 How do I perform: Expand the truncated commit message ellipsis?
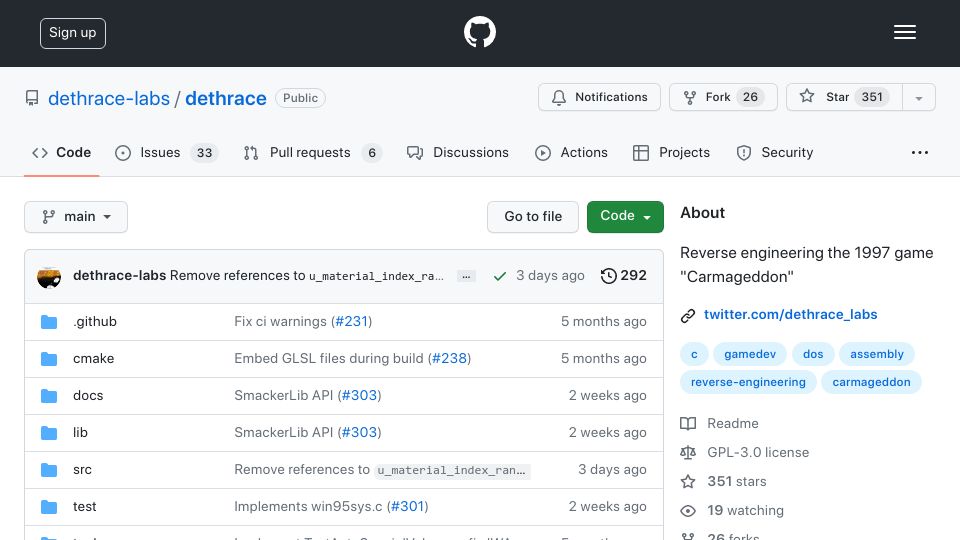pos(466,276)
